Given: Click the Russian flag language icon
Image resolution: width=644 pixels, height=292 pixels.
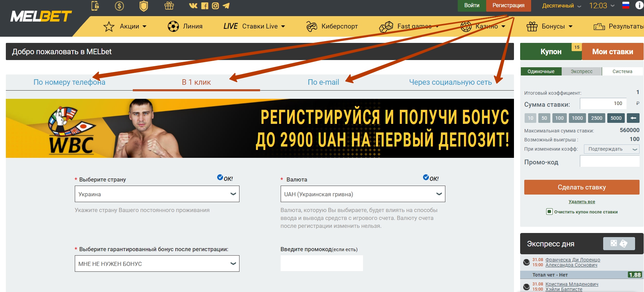Looking at the screenshot, I should click(626, 5).
